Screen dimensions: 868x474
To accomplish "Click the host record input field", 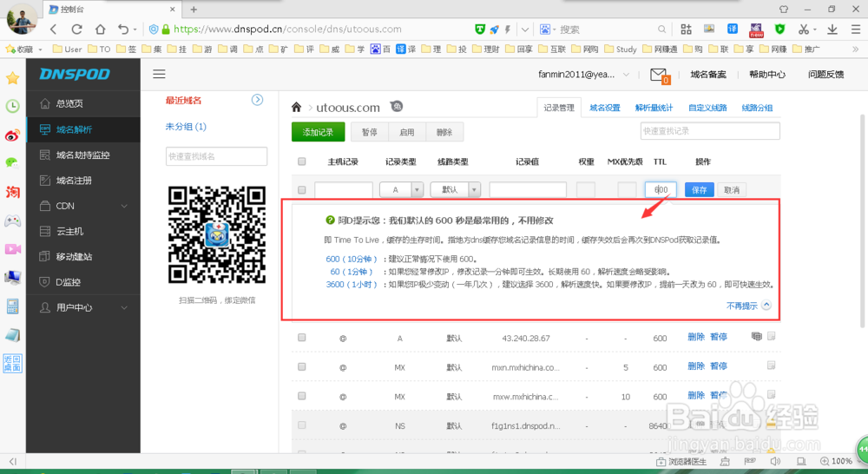I will click(x=343, y=190).
